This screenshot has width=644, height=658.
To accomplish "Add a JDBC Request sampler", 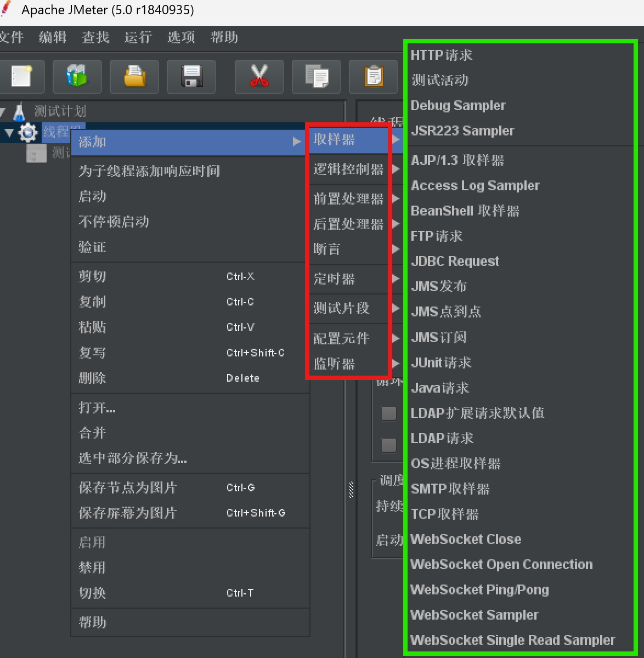I will click(x=520, y=261).
